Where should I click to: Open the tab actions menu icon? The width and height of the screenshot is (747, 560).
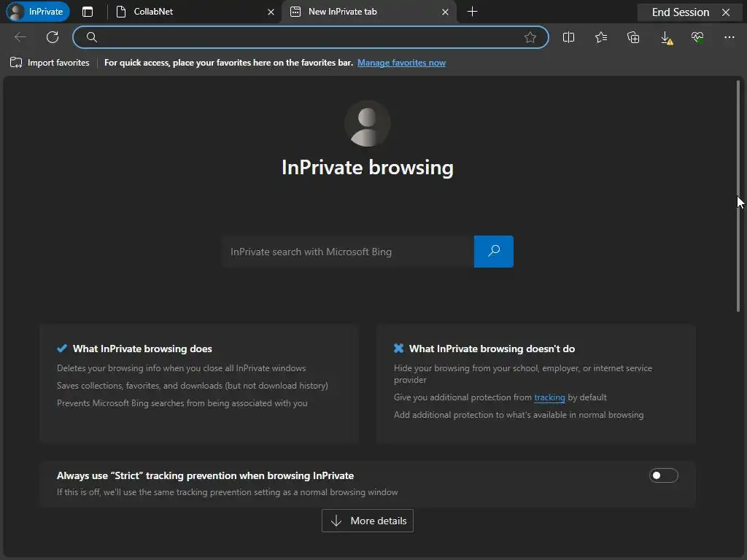(88, 12)
